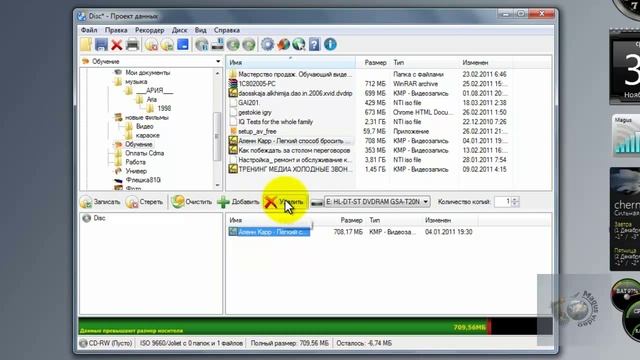Open the Файл menu
This screenshot has height=360, width=640.
[x=89, y=30]
